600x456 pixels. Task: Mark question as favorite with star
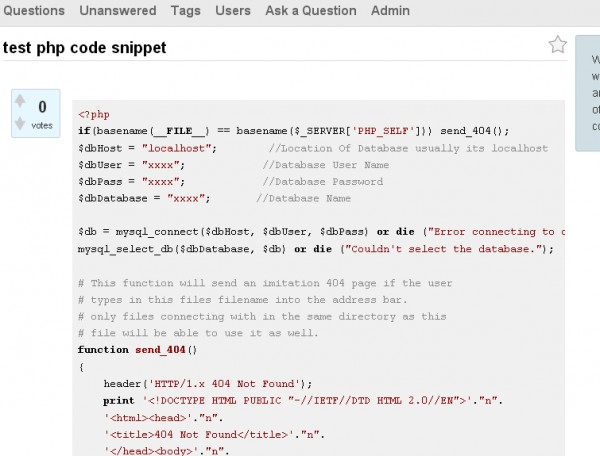(558, 45)
